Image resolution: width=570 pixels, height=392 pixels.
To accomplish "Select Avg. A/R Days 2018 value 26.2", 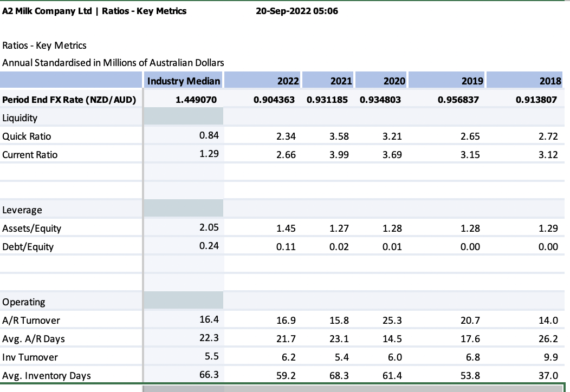I will (x=548, y=339).
